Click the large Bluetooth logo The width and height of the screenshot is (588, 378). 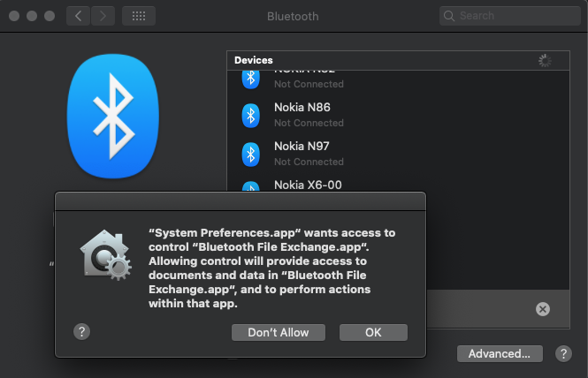(113, 116)
